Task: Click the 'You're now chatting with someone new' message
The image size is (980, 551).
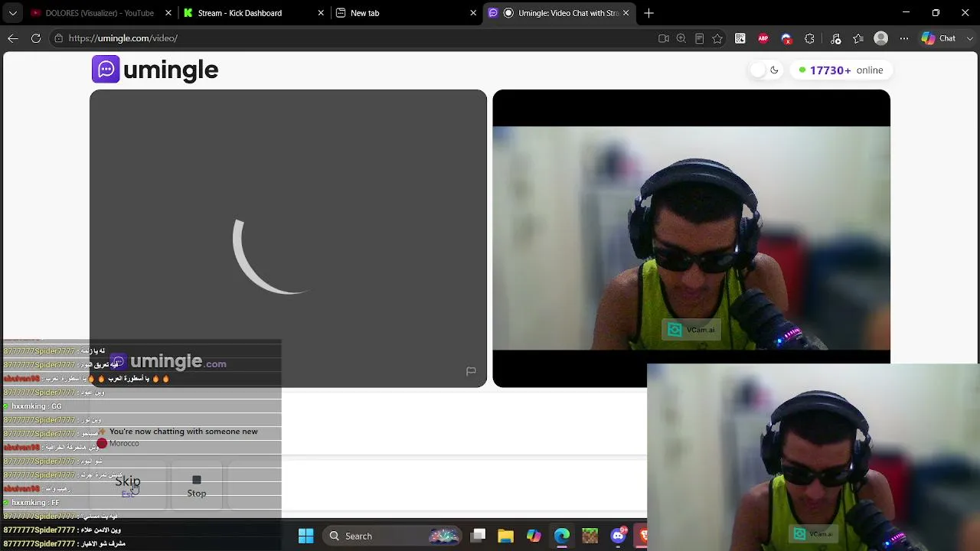Action: click(184, 432)
